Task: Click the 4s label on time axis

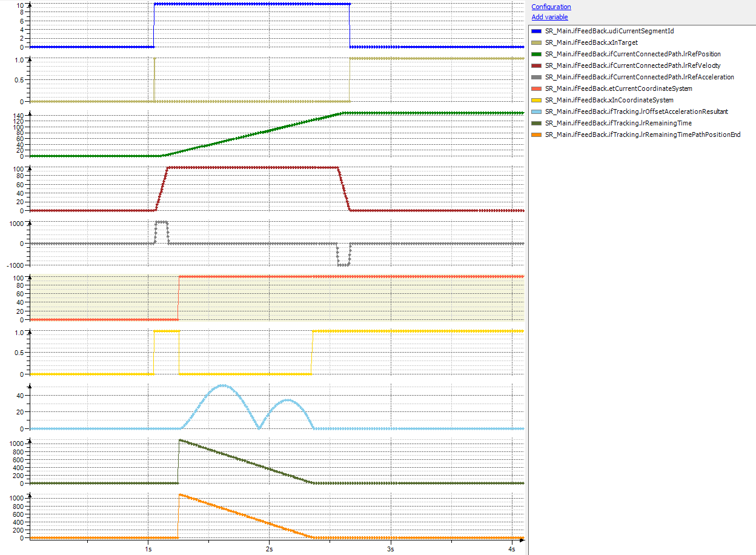Action: [x=511, y=549]
